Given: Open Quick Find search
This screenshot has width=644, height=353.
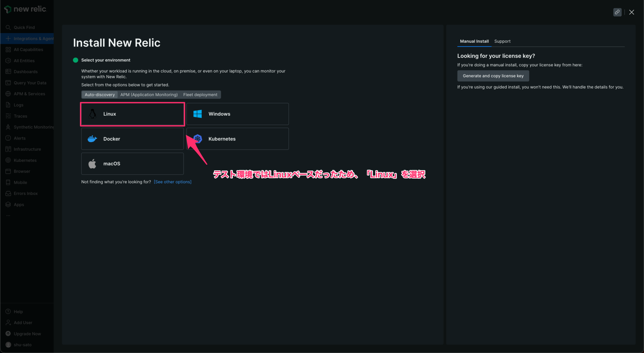Looking at the screenshot, I should point(24,27).
